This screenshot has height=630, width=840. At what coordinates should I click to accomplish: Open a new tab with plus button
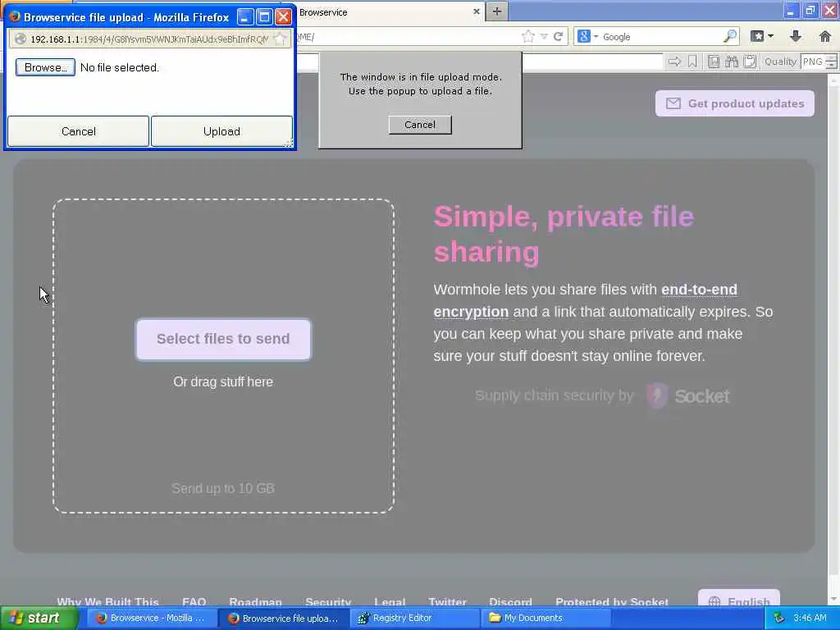tap(496, 11)
